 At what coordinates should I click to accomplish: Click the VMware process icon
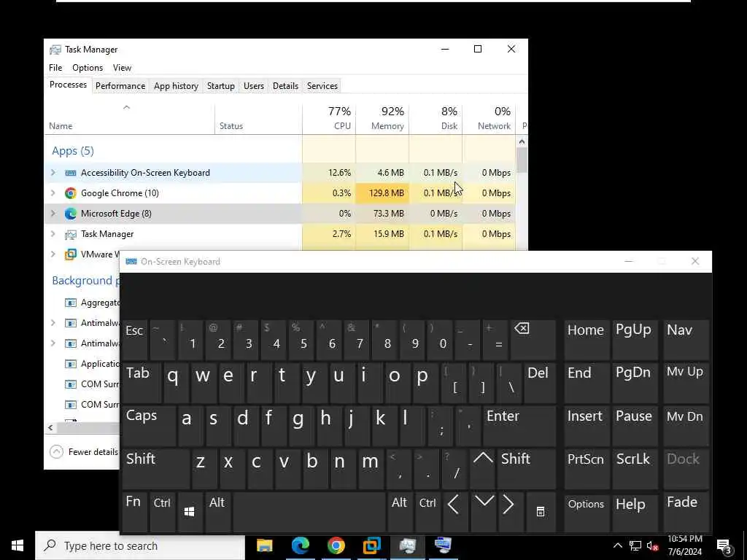pos(71,254)
